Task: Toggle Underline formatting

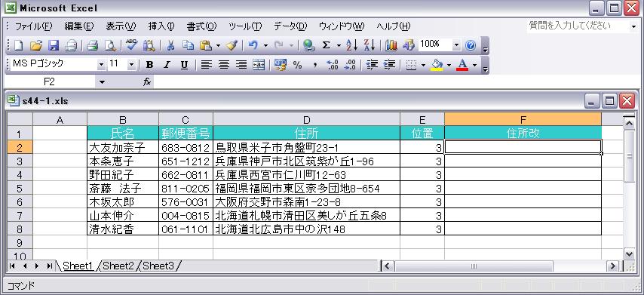Action: coord(185,65)
